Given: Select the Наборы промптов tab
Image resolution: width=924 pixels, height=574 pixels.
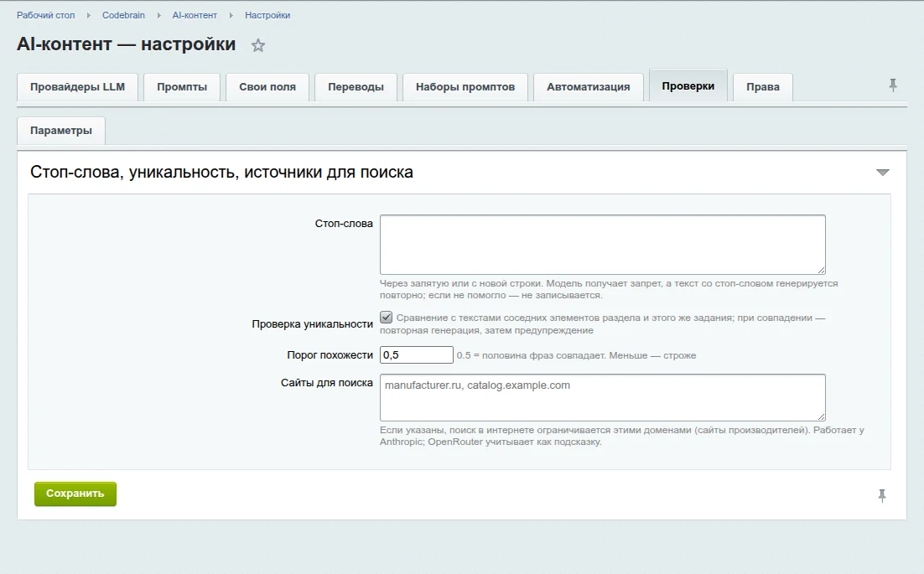Looking at the screenshot, I should pos(465,87).
